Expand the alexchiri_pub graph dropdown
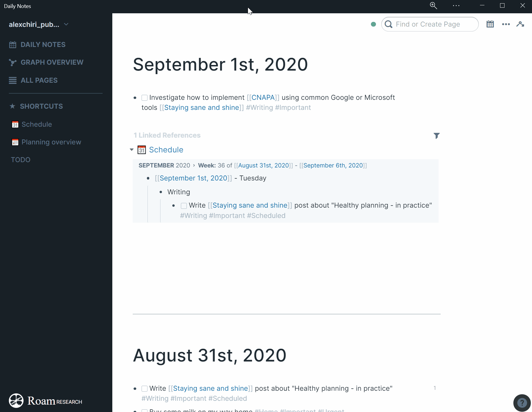Screen dimensions: 532x412 [x=66, y=25]
